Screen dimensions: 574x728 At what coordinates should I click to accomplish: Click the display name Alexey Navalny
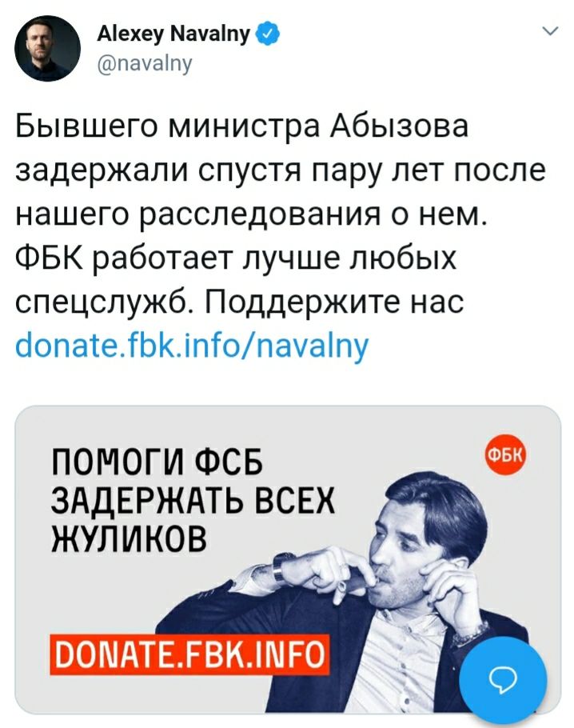coord(173,34)
